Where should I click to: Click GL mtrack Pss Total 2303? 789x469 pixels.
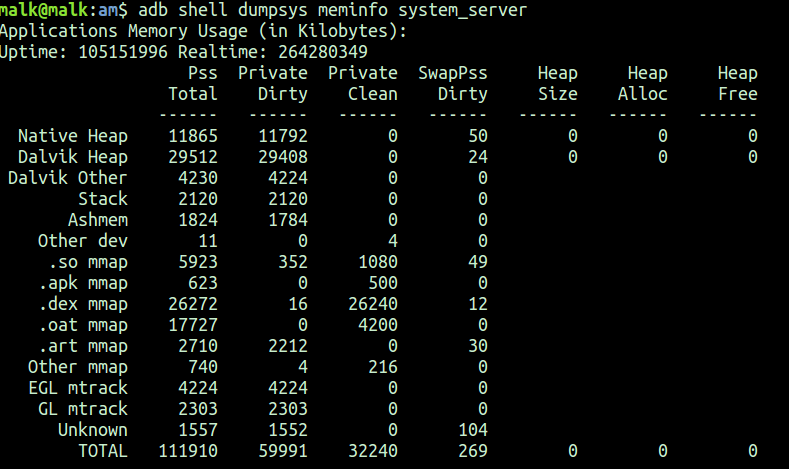[x=198, y=409]
